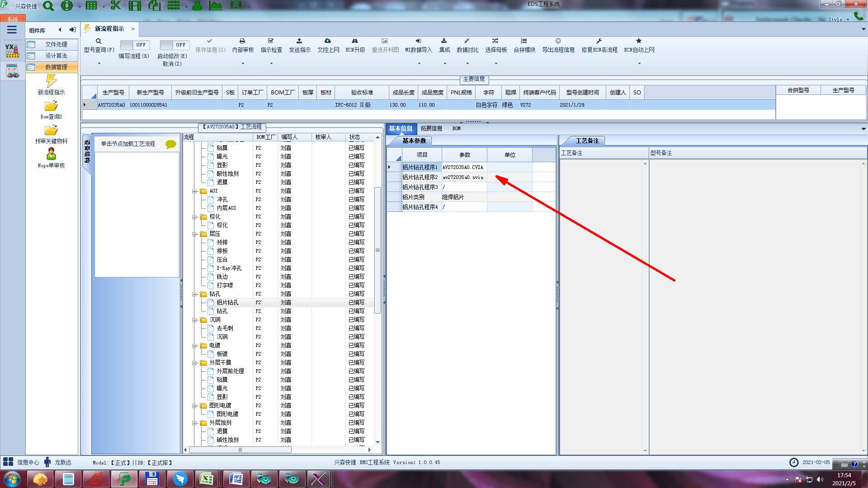The height and width of the screenshot is (488, 868).
Task: Click the 型号查询 search icon
Action: pyautogui.click(x=98, y=41)
